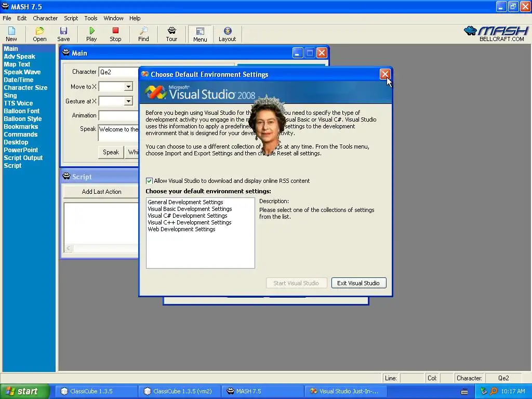Toggle the Menu toolbar button
This screenshot has height=399, width=532.
(x=200, y=34)
